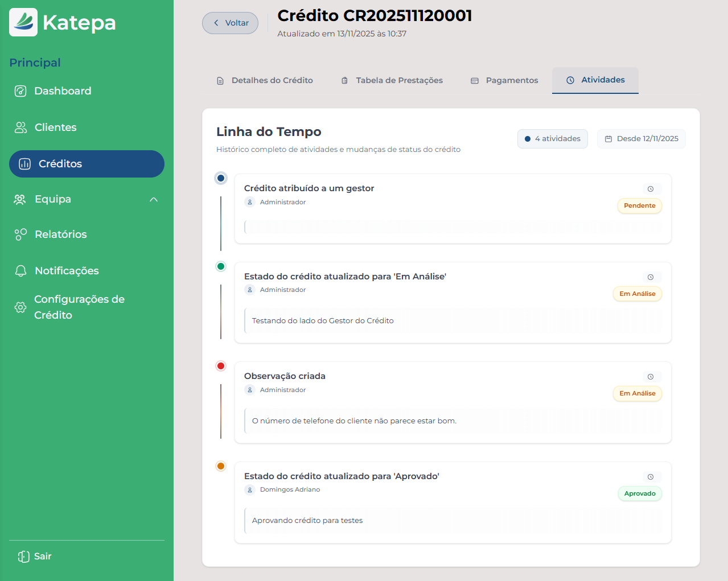Image resolution: width=728 pixels, height=581 pixels.
Task: Click the red timeline marker for Observação criada
Action: point(221,366)
